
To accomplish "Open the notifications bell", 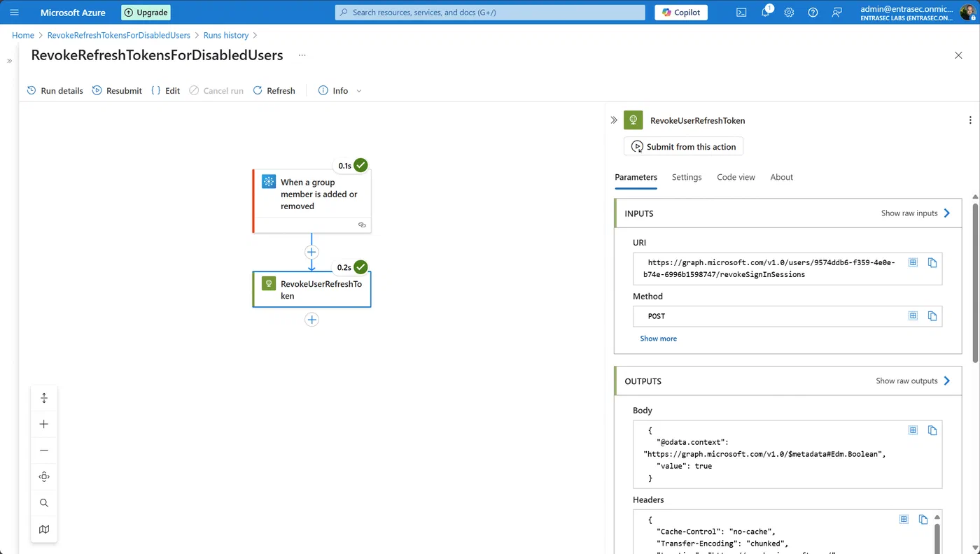I will coord(766,13).
